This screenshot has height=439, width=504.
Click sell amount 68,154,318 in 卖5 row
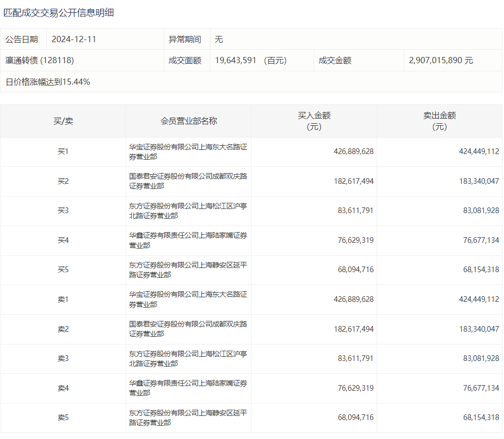[481, 417]
